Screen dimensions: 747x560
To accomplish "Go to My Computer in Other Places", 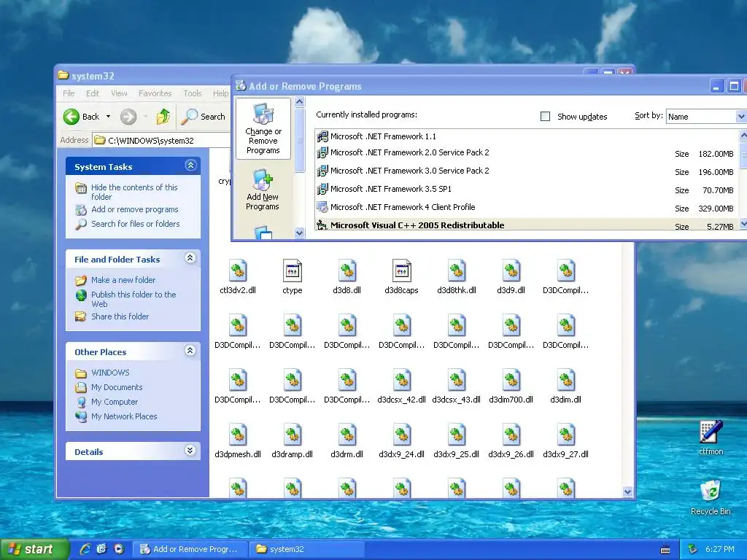I will click(115, 402).
